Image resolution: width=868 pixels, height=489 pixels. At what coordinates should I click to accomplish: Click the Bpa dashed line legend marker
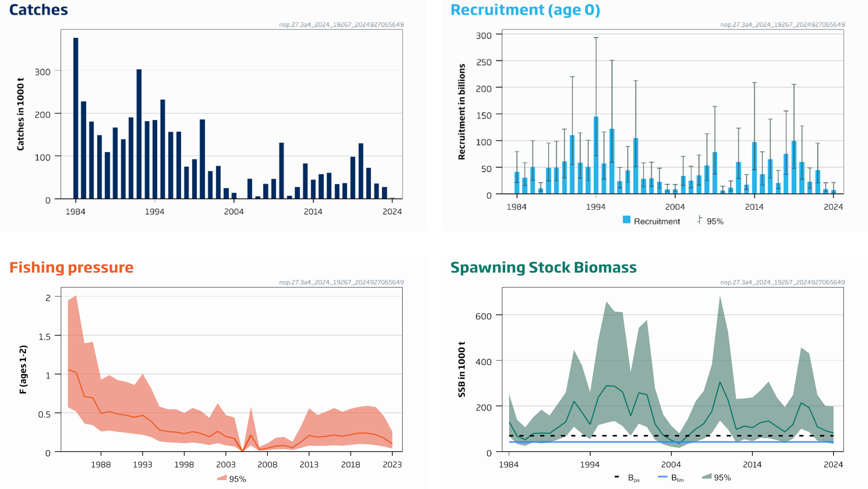coord(617,477)
